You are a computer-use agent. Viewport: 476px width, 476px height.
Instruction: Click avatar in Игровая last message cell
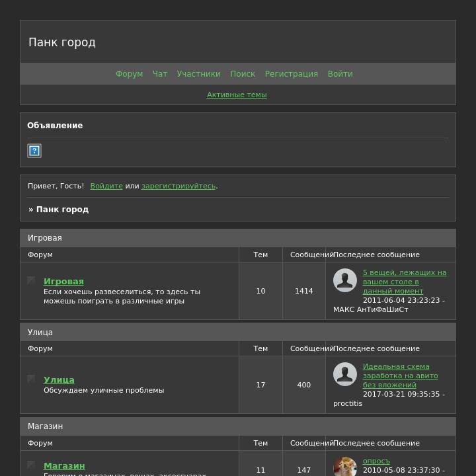[x=345, y=280]
